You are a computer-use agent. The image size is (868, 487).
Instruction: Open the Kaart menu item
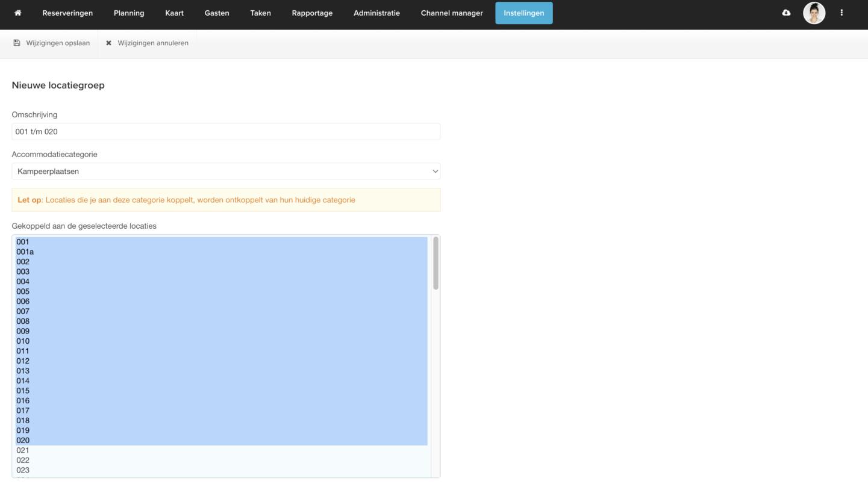click(x=174, y=13)
